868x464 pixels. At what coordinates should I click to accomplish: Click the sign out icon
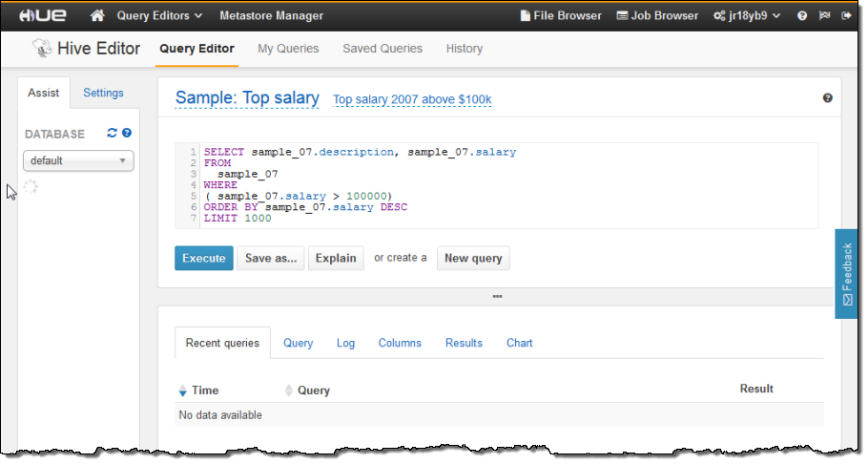[x=845, y=16]
